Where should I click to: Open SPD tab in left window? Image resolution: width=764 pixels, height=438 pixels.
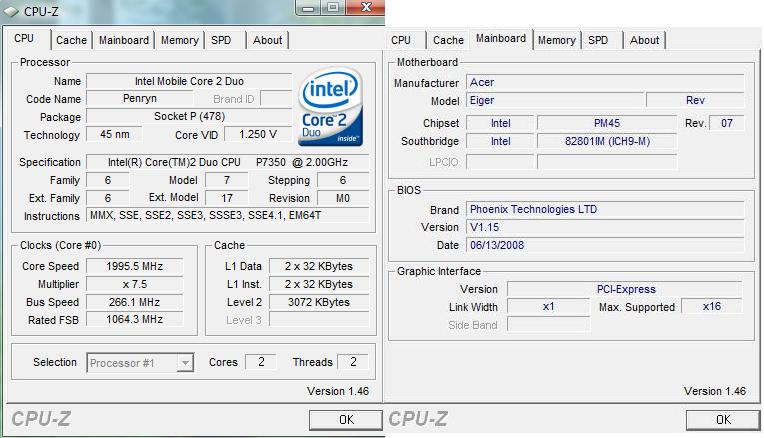221,40
